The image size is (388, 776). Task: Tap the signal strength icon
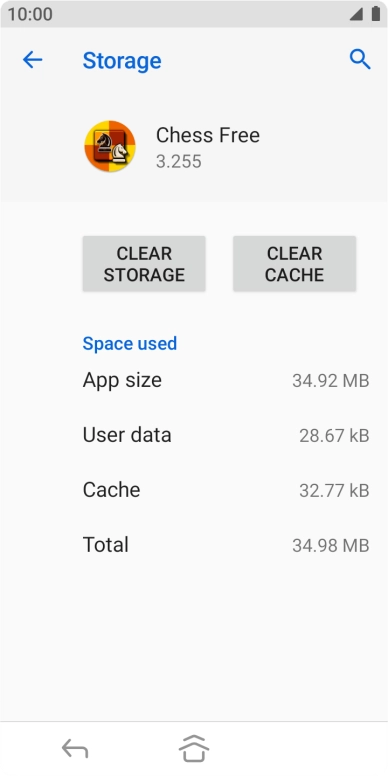tap(356, 14)
